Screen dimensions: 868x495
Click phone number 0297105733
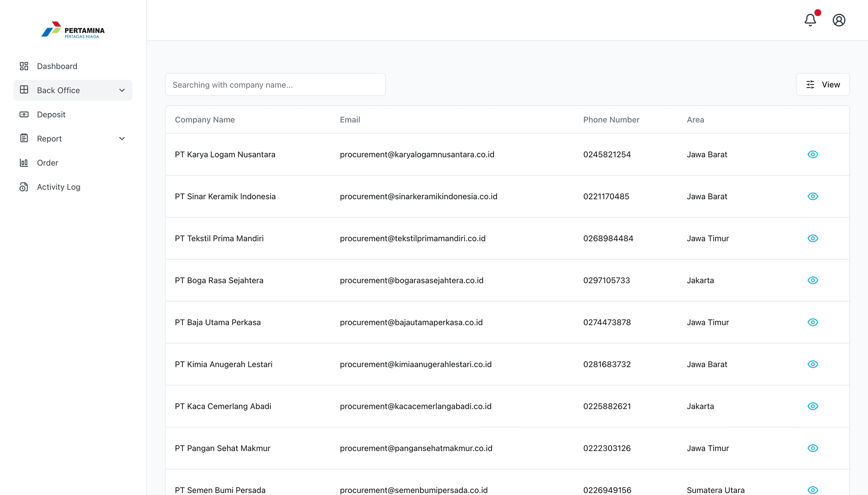coord(606,281)
